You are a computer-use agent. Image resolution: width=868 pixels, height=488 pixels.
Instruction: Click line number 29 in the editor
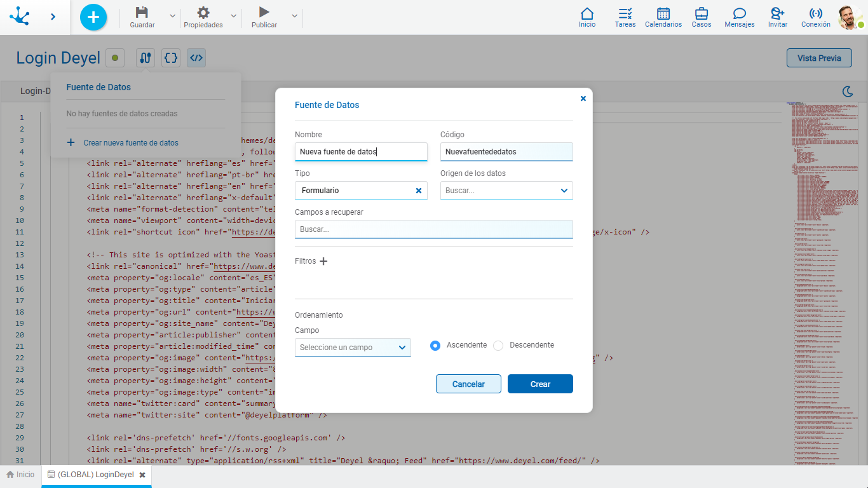point(19,438)
